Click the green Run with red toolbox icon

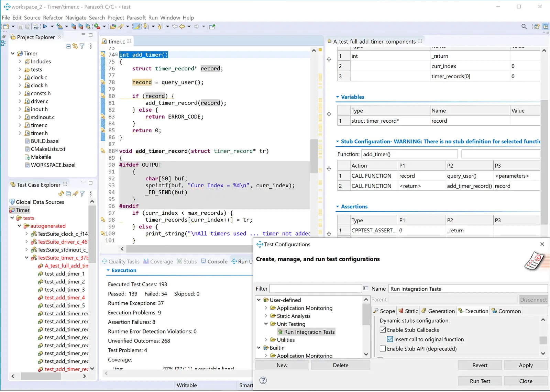pyautogui.click(x=97, y=26)
